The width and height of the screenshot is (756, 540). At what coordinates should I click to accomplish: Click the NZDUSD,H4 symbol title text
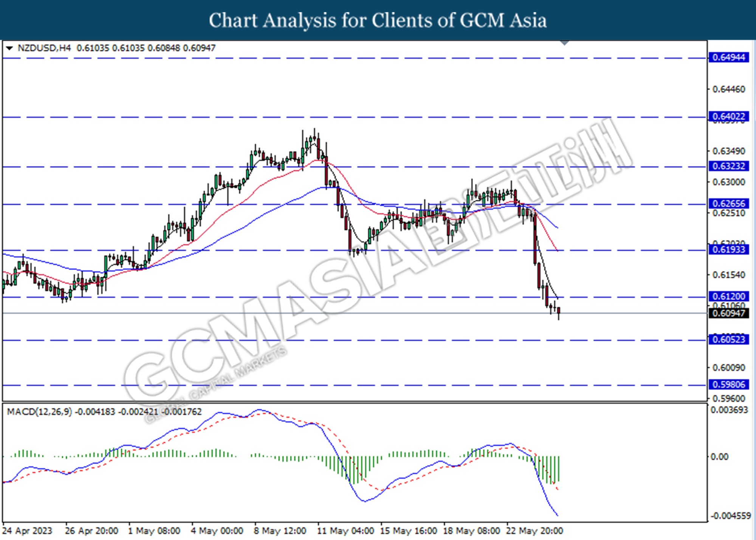(44, 48)
